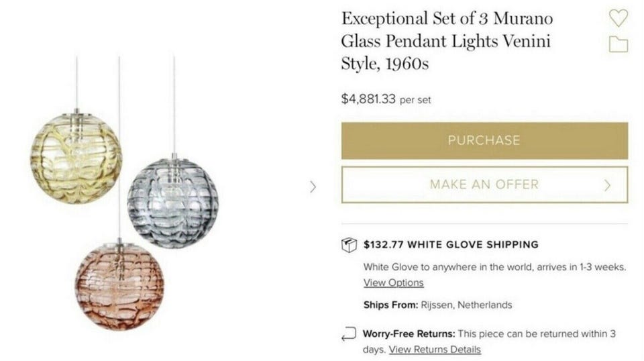Click the $4,881.33 price
The width and height of the screenshot is (644, 361).
coord(368,99)
